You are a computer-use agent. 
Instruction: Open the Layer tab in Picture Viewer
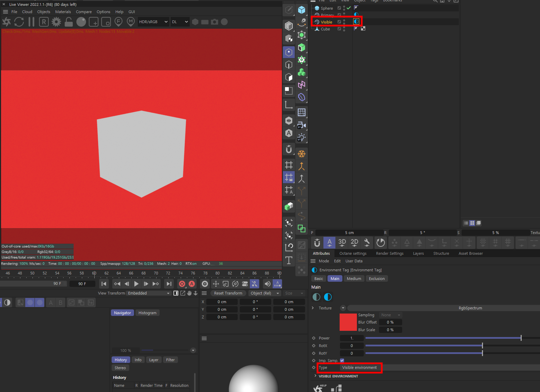click(x=154, y=360)
